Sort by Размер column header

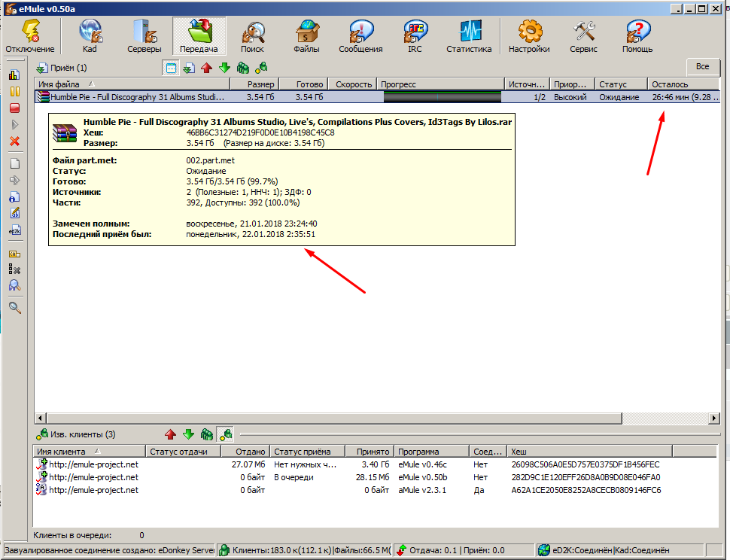(254, 84)
